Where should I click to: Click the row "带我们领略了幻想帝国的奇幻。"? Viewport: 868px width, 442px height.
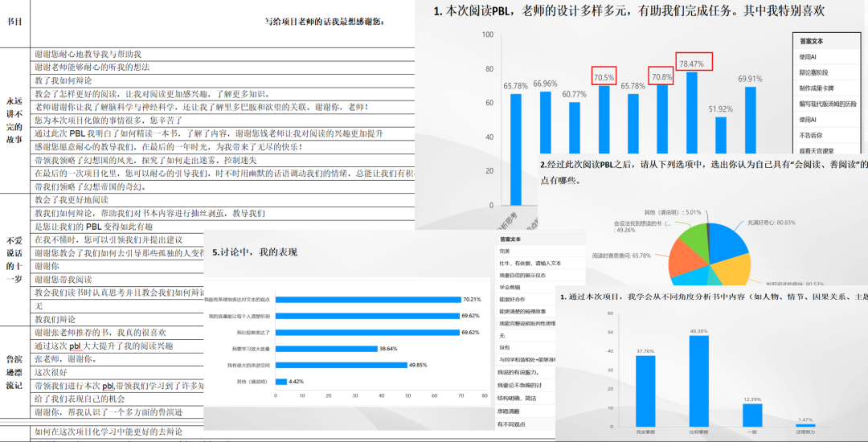(x=223, y=187)
